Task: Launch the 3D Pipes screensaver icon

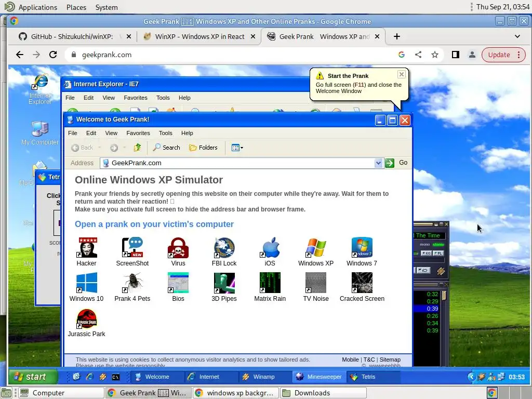Action: (x=224, y=287)
